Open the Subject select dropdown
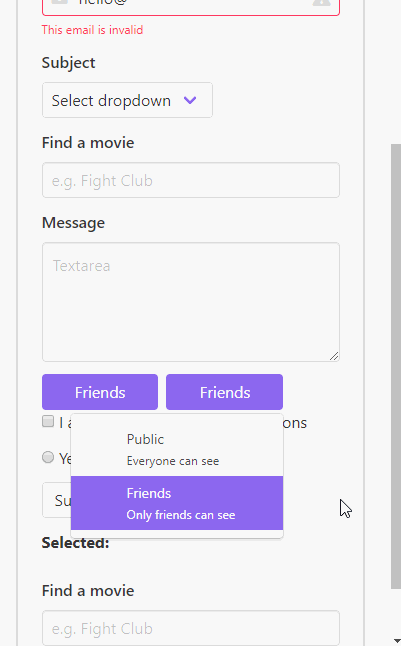 tap(127, 100)
